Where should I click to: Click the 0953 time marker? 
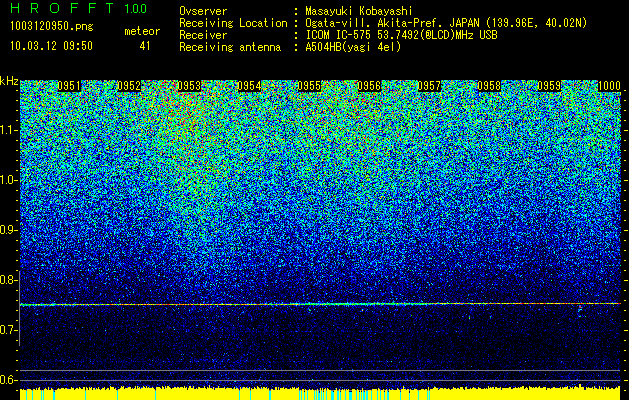[189, 86]
